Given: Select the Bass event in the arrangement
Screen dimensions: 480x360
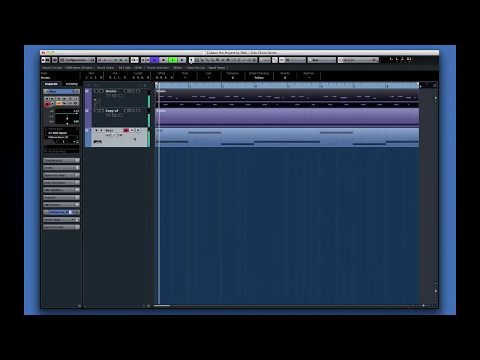Looking at the screenshot, I should 287,137.
